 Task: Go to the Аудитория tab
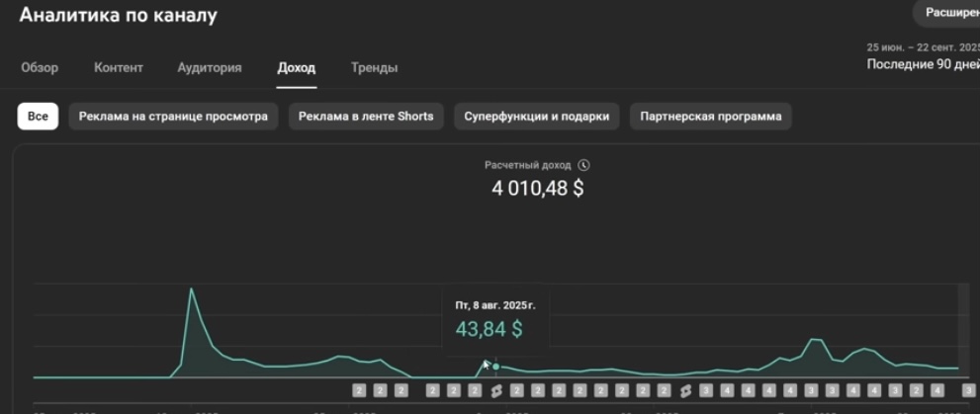(209, 68)
